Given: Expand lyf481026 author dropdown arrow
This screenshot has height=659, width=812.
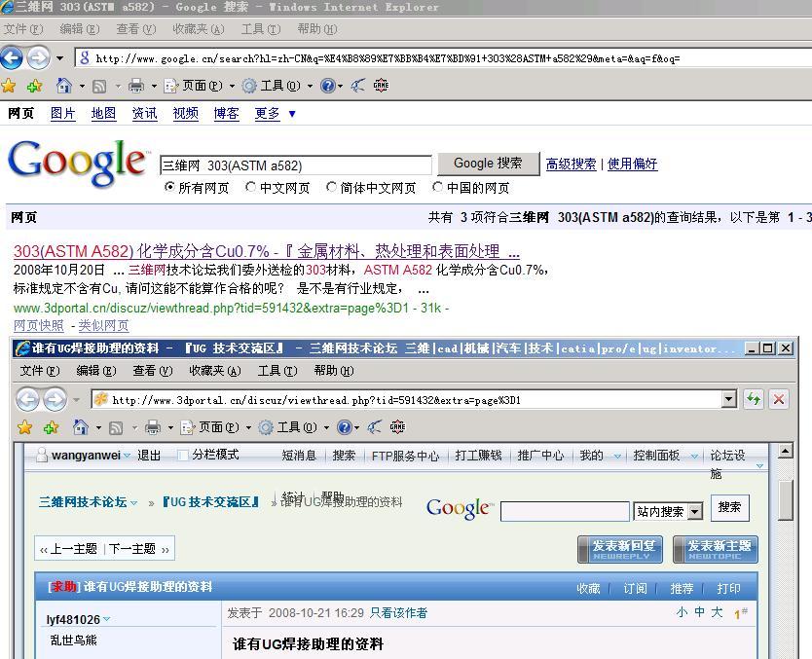Looking at the screenshot, I should coord(107,619).
